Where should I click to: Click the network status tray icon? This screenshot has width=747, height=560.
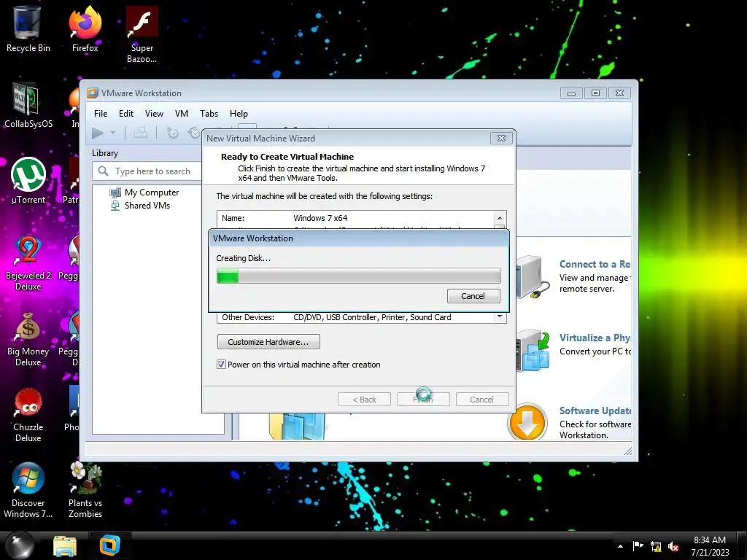(x=656, y=547)
